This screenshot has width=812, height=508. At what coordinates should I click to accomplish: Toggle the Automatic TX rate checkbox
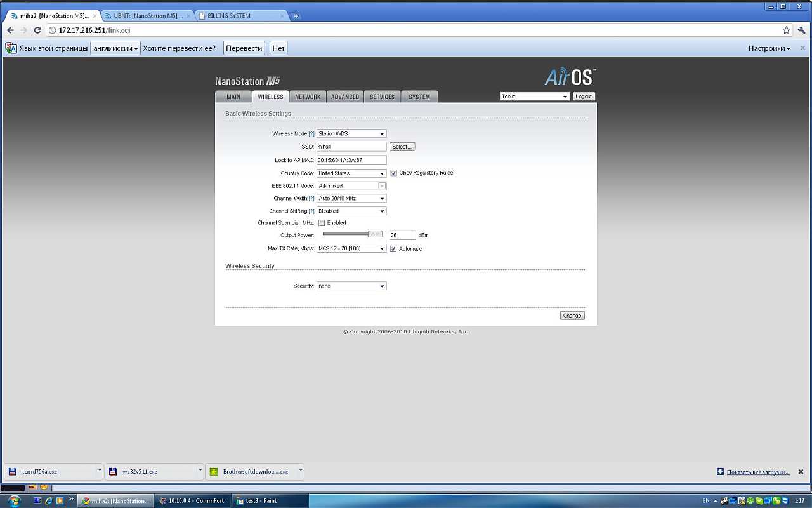click(x=393, y=248)
